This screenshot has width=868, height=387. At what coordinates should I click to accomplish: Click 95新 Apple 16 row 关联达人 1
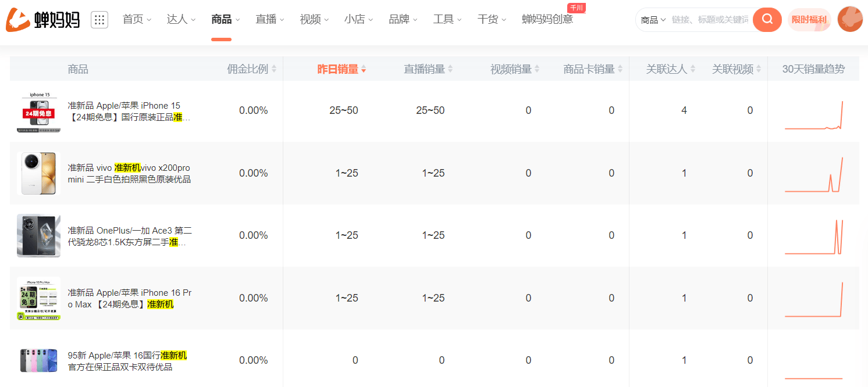(684, 360)
